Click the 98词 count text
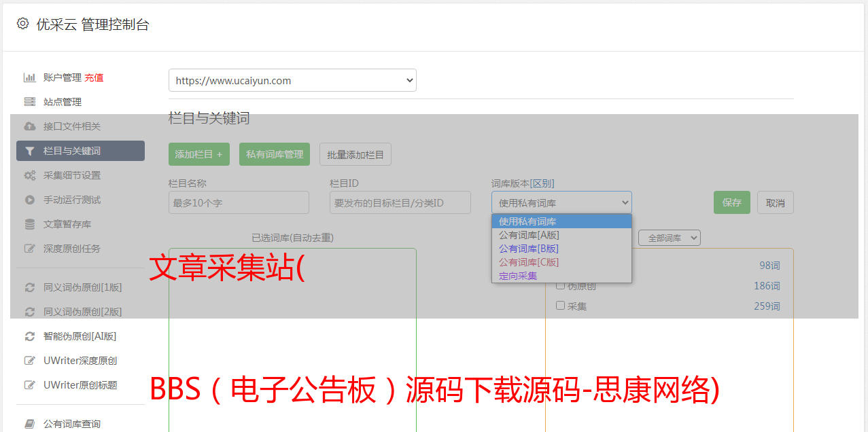Screen dimensions: 868x432 tap(769, 266)
